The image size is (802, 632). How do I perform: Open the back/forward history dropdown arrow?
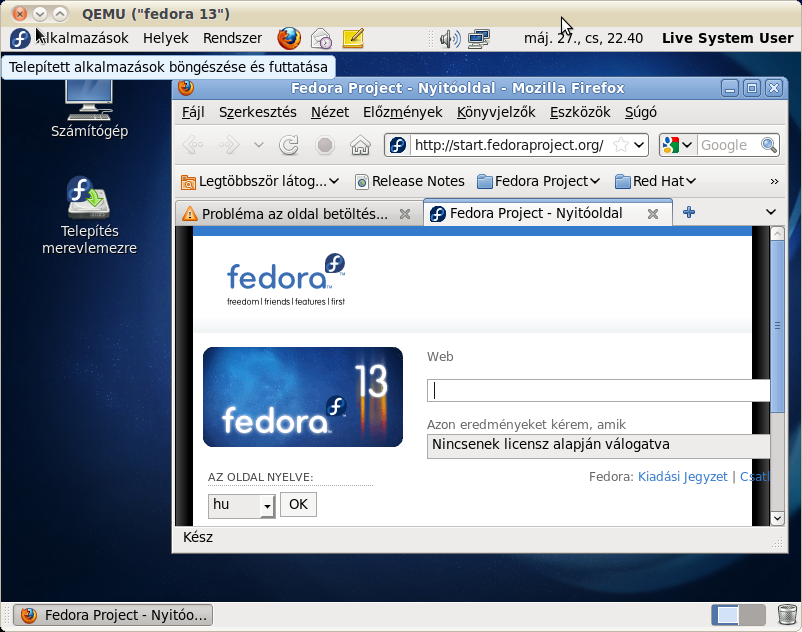pos(259,145)
